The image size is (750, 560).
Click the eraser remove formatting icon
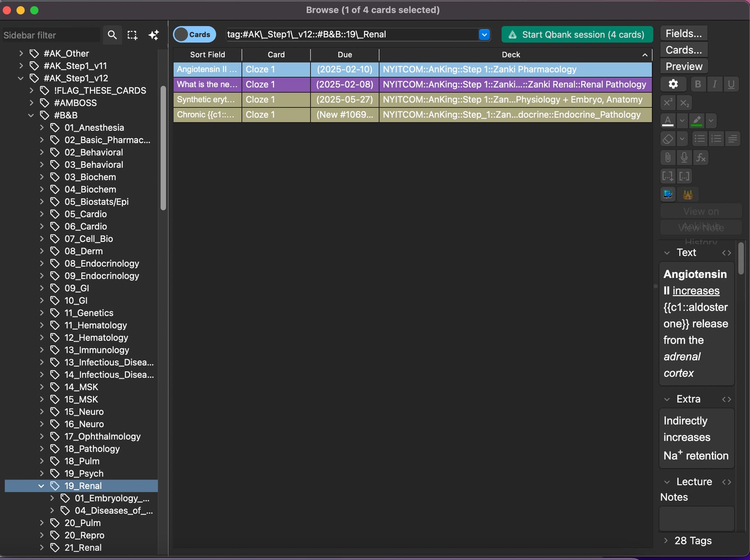click(x=668, y=139)
